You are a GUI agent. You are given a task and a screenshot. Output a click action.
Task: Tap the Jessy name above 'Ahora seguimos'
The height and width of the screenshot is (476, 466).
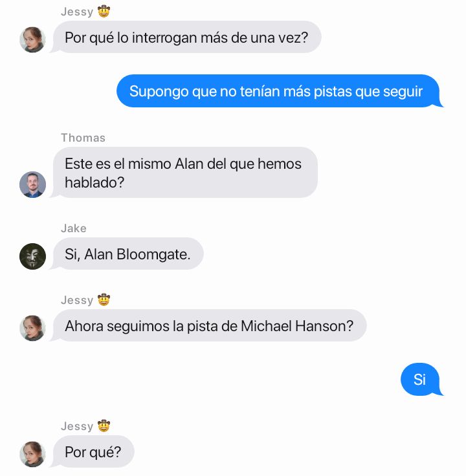click(x=77, y=300)
